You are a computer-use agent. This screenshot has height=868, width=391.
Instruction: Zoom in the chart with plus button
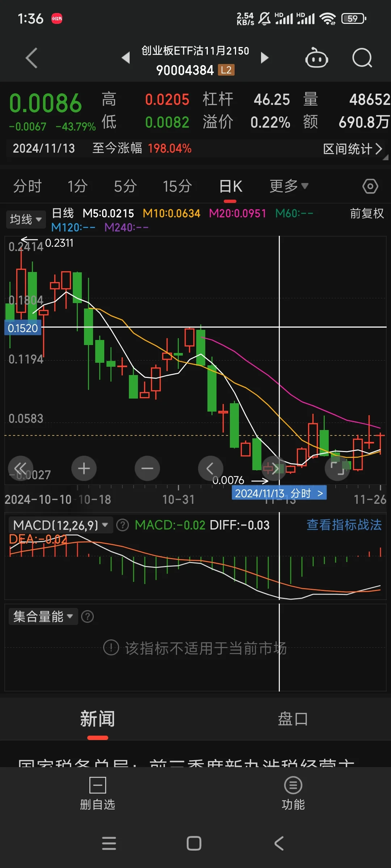[84, 468]
